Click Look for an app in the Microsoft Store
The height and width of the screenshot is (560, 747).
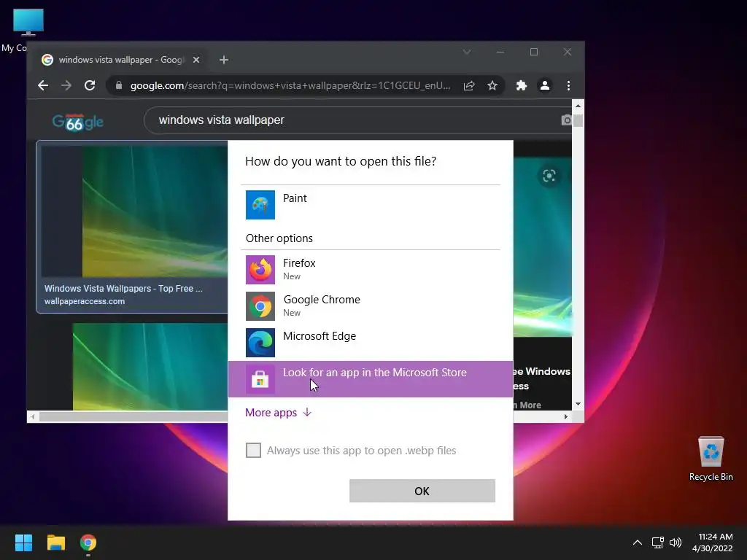click(x=370, y=379)
